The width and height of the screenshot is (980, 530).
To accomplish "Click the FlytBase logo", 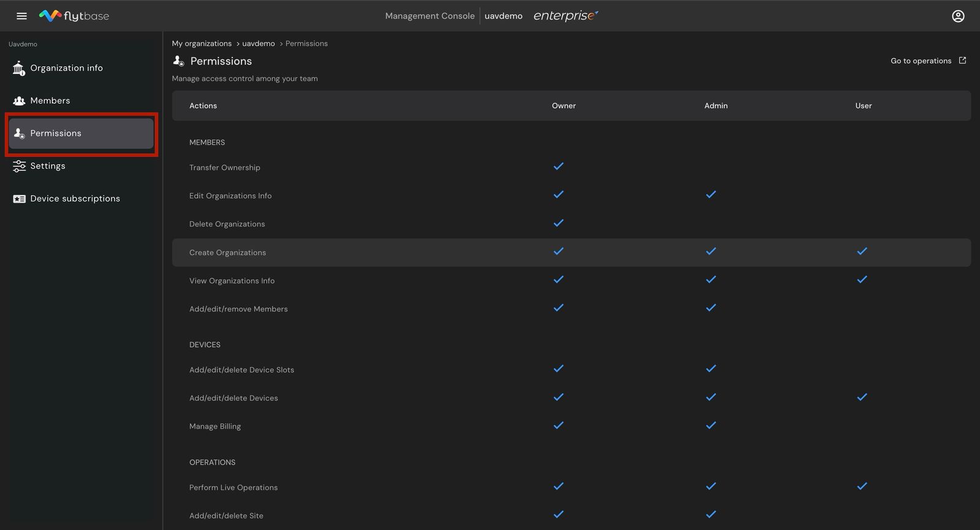I will click(x=74, y=16).
